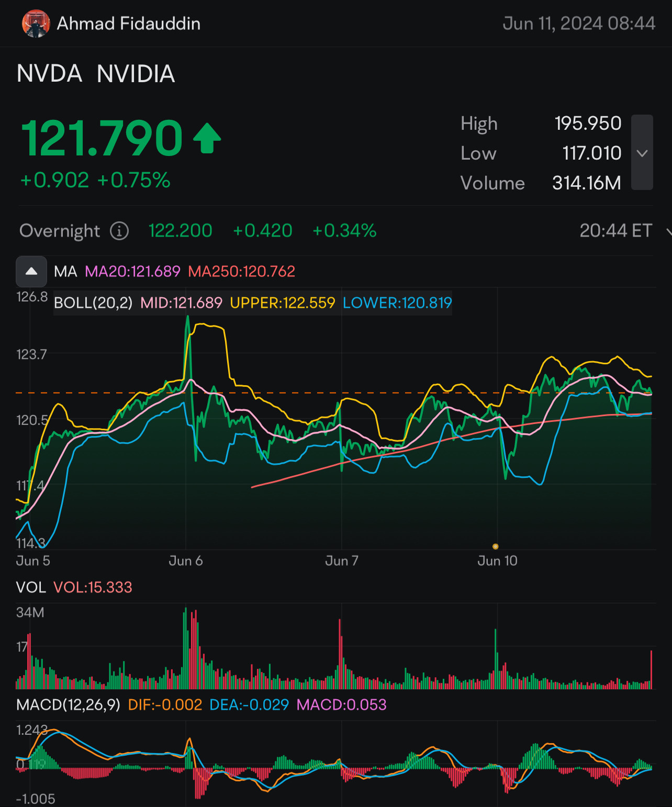Tap the 34M volume axis label
This screenshot has width=672, height=807.
point(30,612)
